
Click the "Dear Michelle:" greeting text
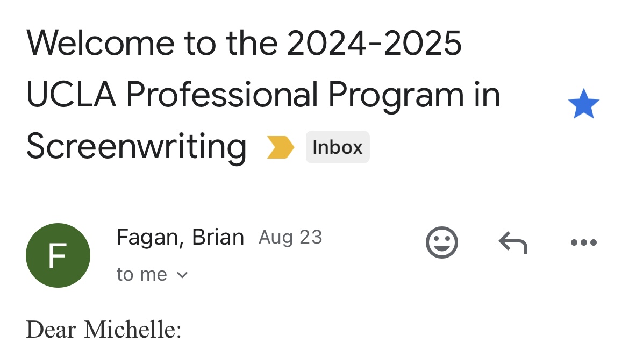point(104,330)
